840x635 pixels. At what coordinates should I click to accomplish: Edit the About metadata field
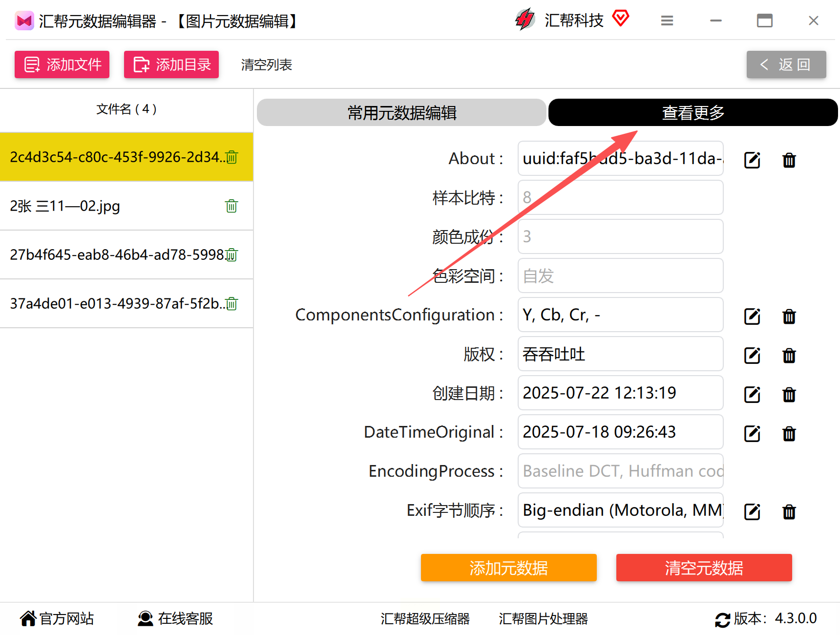752,160
